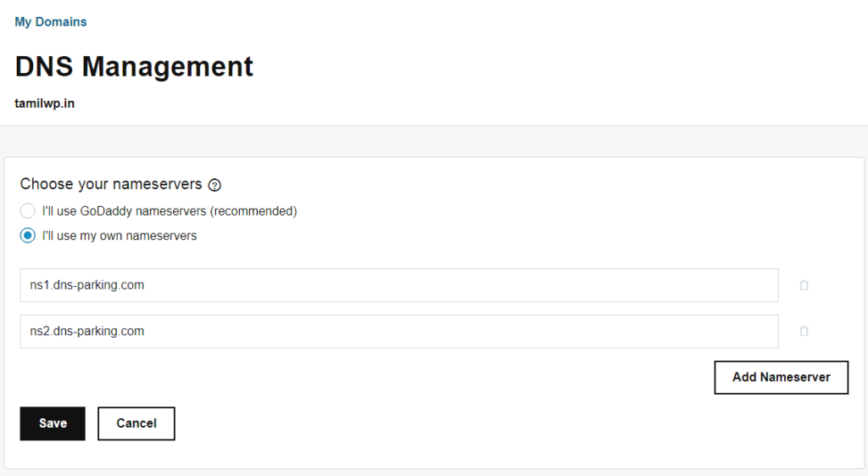The image size is (868, 476).
Task: Click the tamilwp.in domain name text
Action: click(x=44, y=104)
